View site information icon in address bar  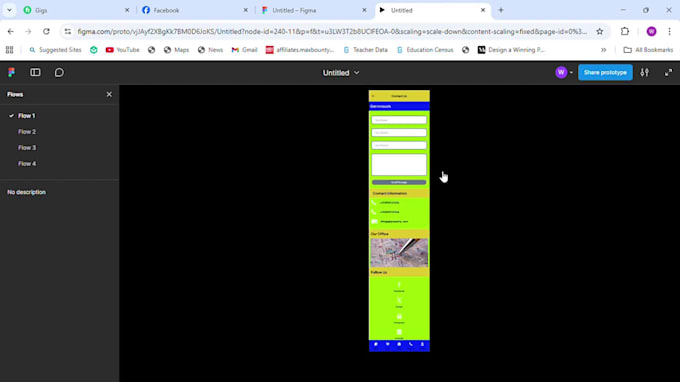pos(68,31)
